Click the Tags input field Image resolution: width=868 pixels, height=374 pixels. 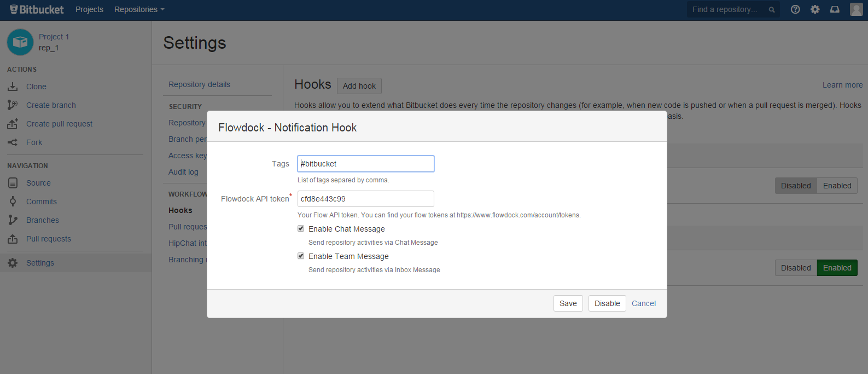tap(366, 164)
